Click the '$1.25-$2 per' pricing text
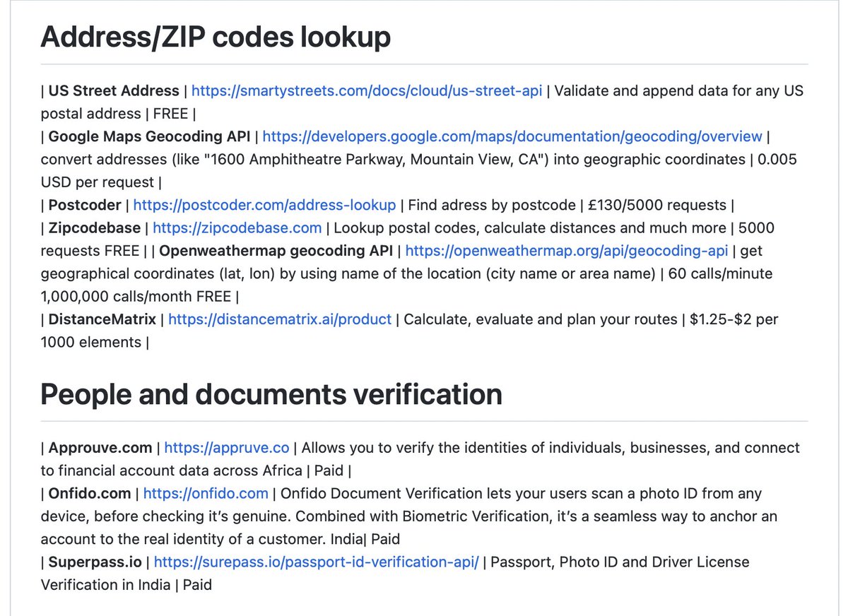The image size is (848, 616). coord(734,319)
